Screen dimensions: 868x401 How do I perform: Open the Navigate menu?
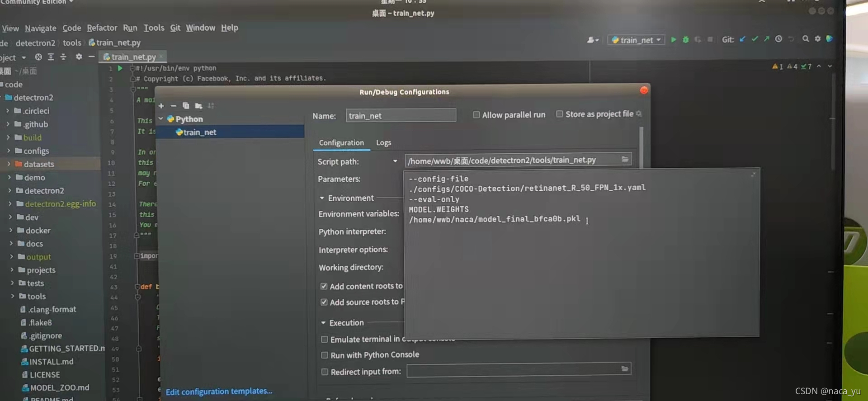click(x=41, y=28)
